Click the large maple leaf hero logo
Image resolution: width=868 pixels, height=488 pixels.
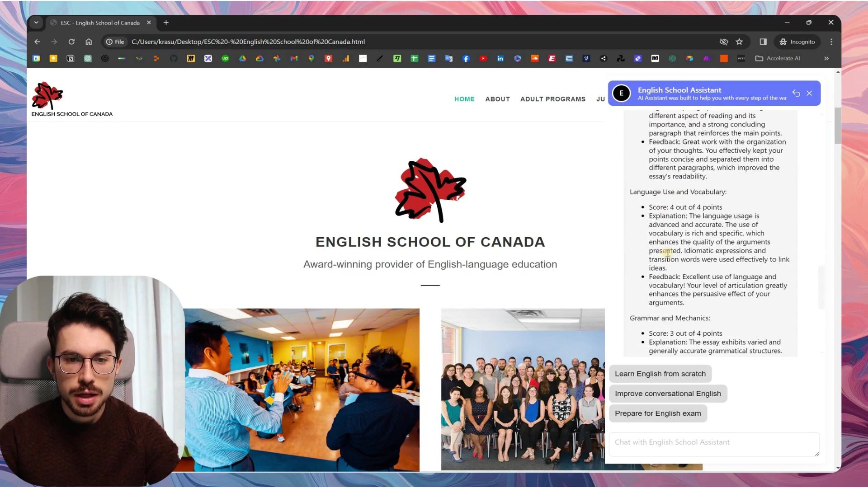(430, 190)
